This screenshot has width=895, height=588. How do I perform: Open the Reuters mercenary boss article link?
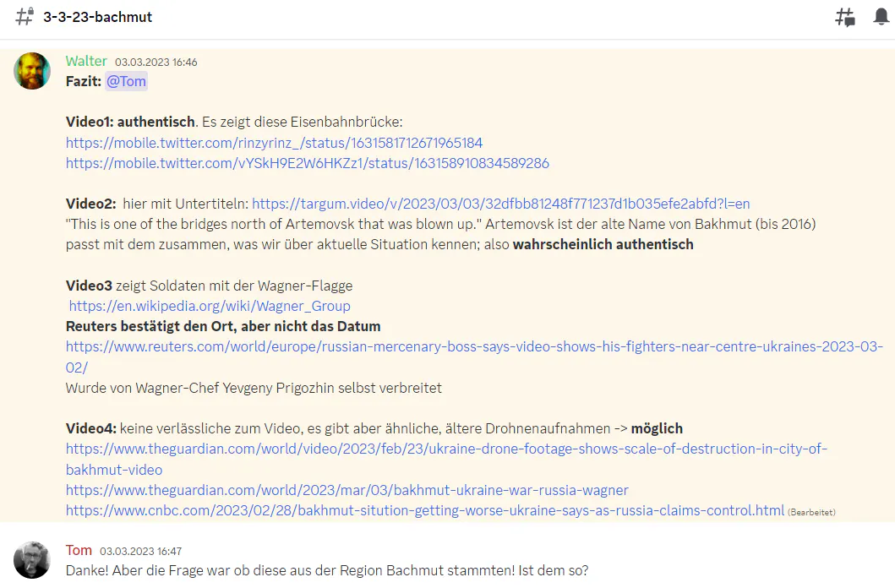pyautogui.click(x=473, y=347)
